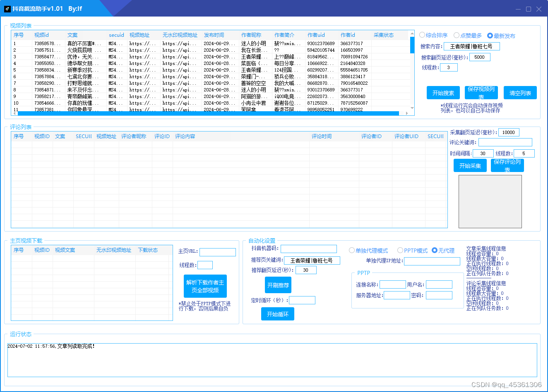Focus the PPTP 服务器地址 field
This screenshot has width=548, height=392.
(397, 295)
